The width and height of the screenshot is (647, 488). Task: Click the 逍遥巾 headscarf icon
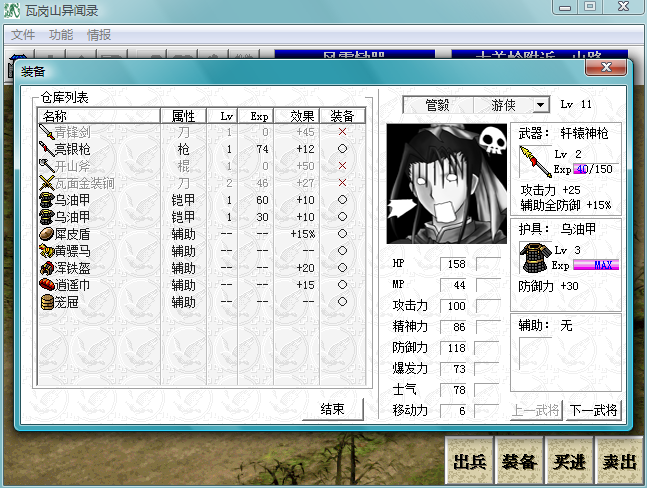(47, 285)
